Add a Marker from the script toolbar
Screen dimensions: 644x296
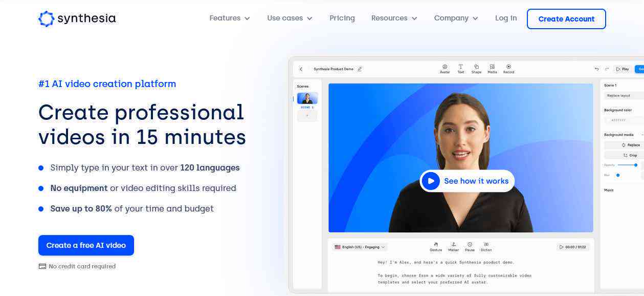[x=453, y=246]
